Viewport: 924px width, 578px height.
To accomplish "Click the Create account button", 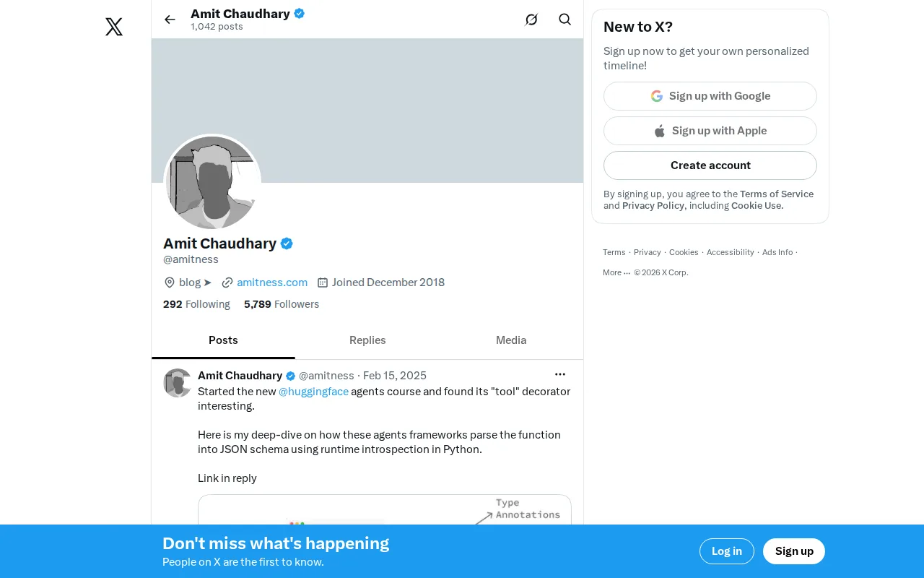I will pyautogui.click(x=710, y=165).
